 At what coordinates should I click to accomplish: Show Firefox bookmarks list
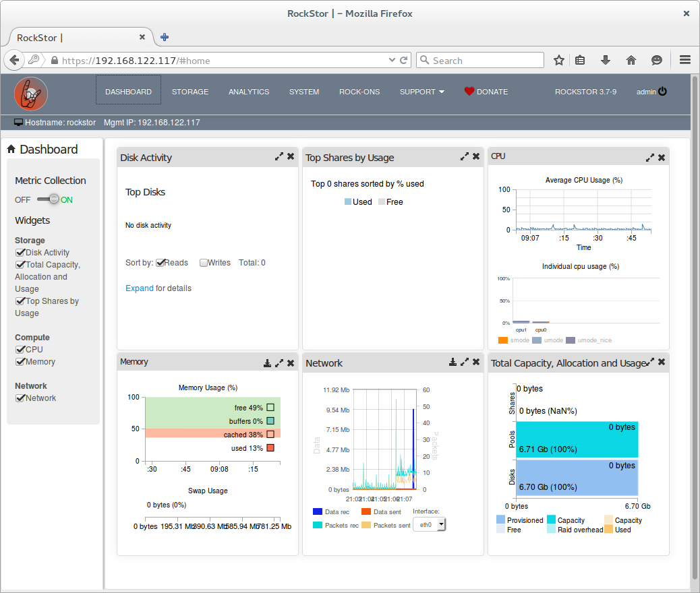pos(580,60)
